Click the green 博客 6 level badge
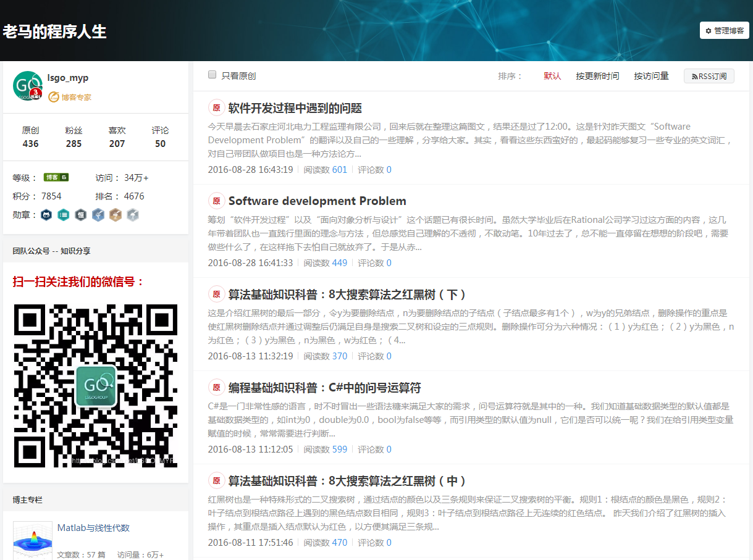Screen dimensions: 753x560 pos(56,177)
